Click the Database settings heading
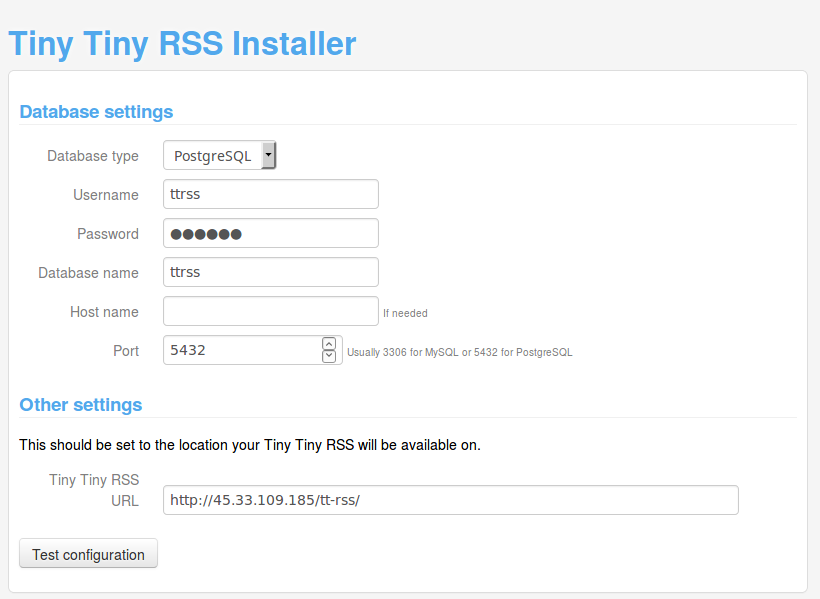Screen dimensions: 820x599 point(96,112)
